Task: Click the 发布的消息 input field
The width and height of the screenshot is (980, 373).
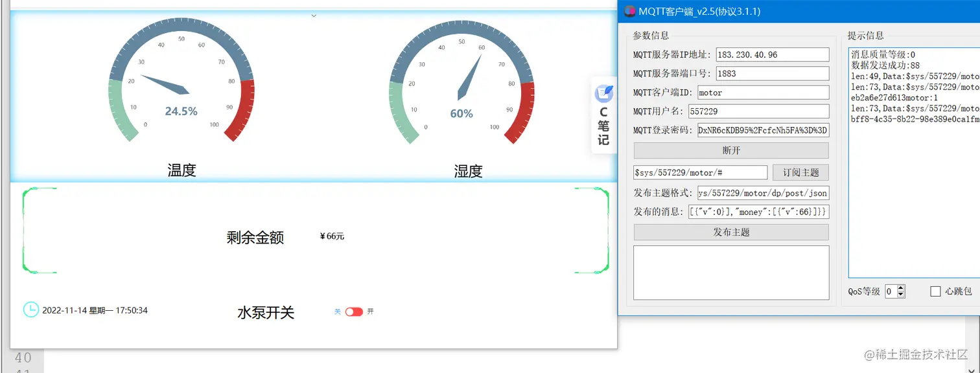Action: coord(758,212)
